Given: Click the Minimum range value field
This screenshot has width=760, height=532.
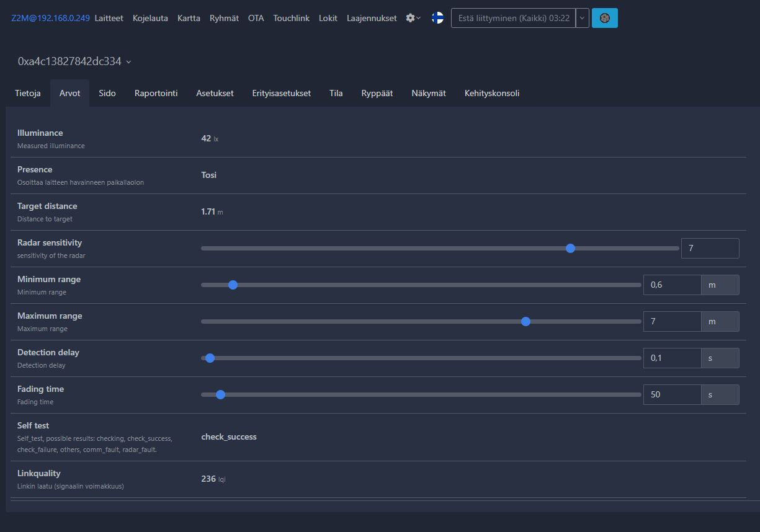Looking at the screenshot, I should click(672, 285).
